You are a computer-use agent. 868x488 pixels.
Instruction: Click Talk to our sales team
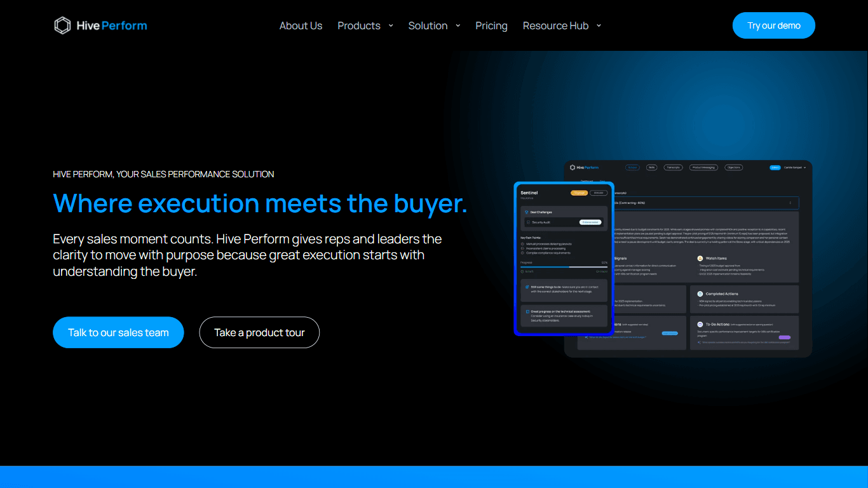tap(118, 332)
